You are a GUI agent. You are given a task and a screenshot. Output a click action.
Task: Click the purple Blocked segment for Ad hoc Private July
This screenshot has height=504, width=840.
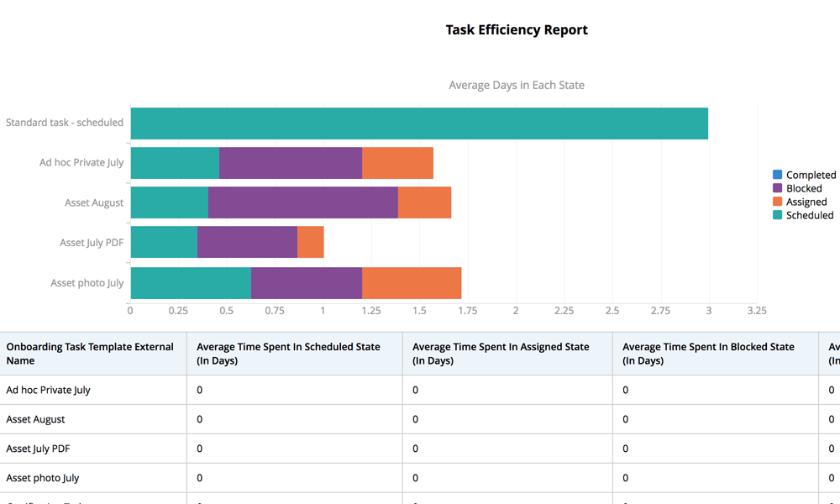click(x=290, y=163)
